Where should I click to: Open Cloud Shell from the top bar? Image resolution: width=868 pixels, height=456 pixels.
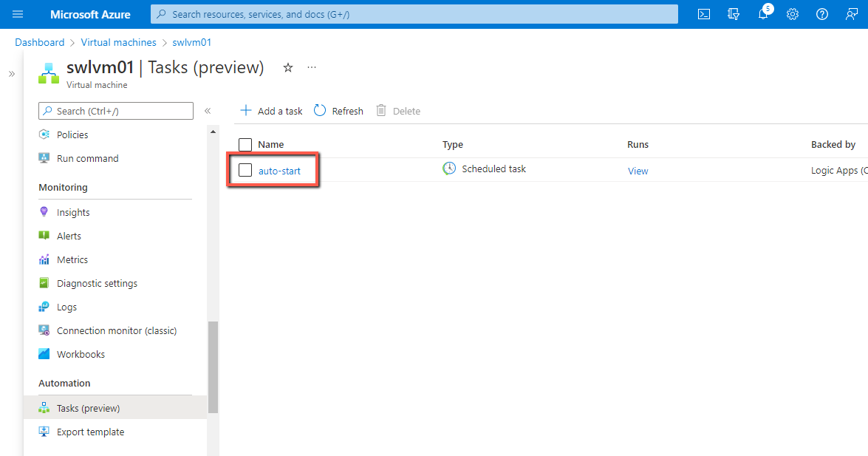tap(704, 14)
